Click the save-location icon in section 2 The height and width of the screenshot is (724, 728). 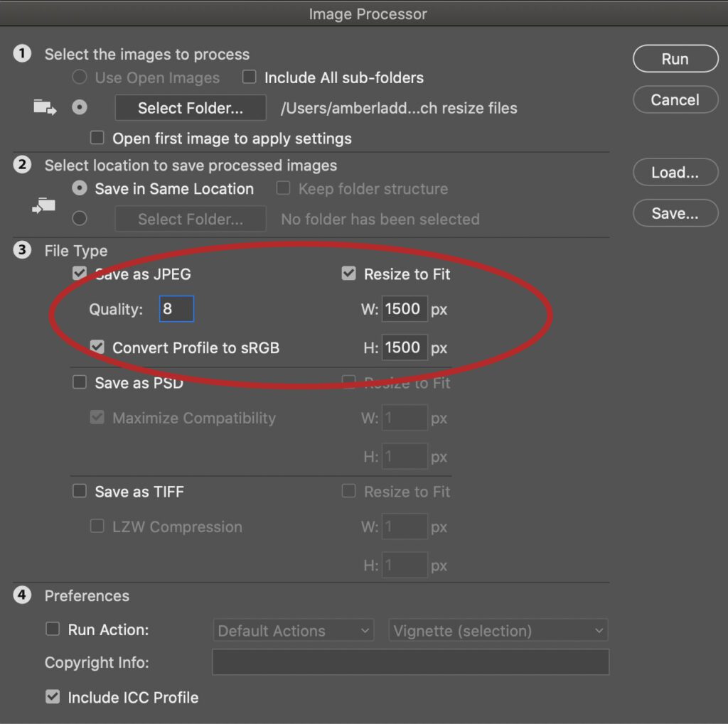click(44, 205)
